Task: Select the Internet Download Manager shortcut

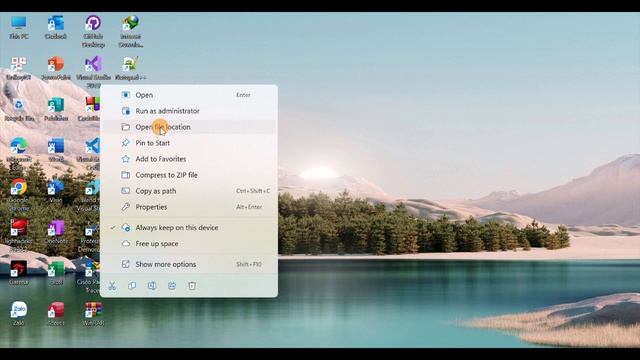Action: click(131, 31)
